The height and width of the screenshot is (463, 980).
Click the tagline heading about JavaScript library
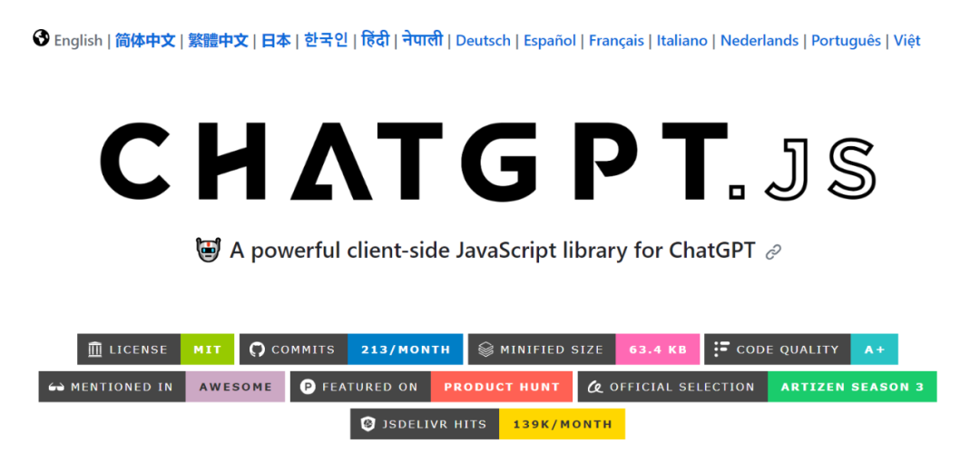point(493,251)
